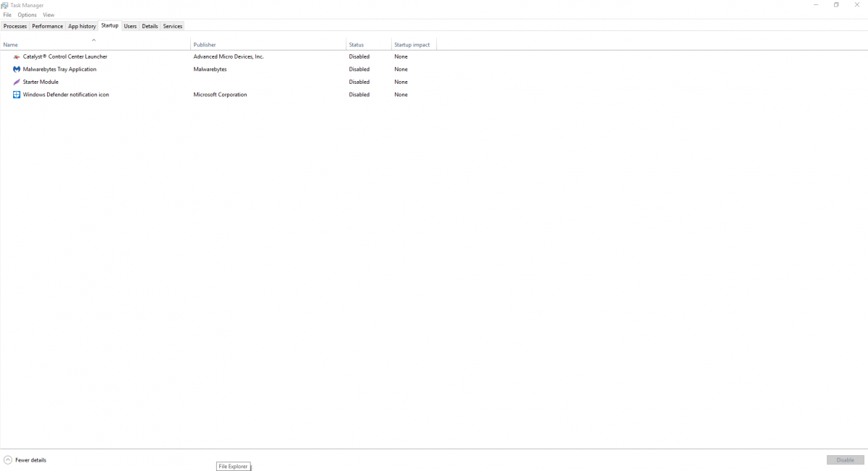The image size is (868, 471).
Task: Open the Options menu
Action: (27, 14)
